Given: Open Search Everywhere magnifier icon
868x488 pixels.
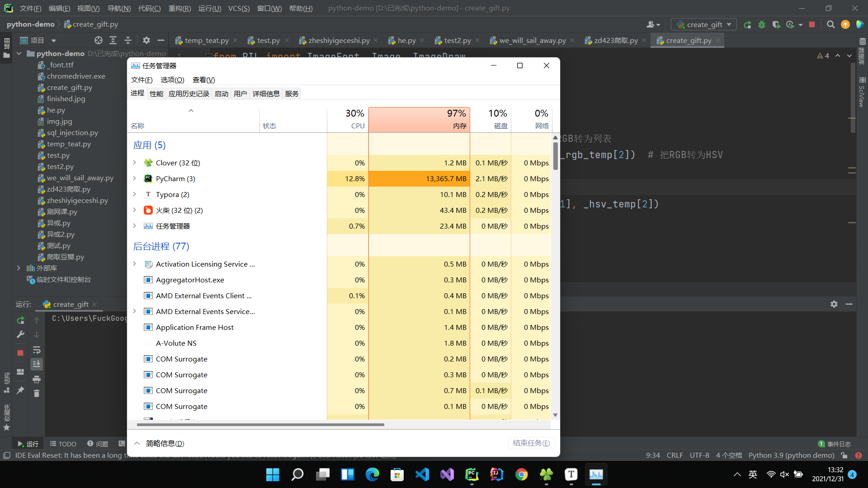Looking at the screenshot, I should [x=830, y=25].
